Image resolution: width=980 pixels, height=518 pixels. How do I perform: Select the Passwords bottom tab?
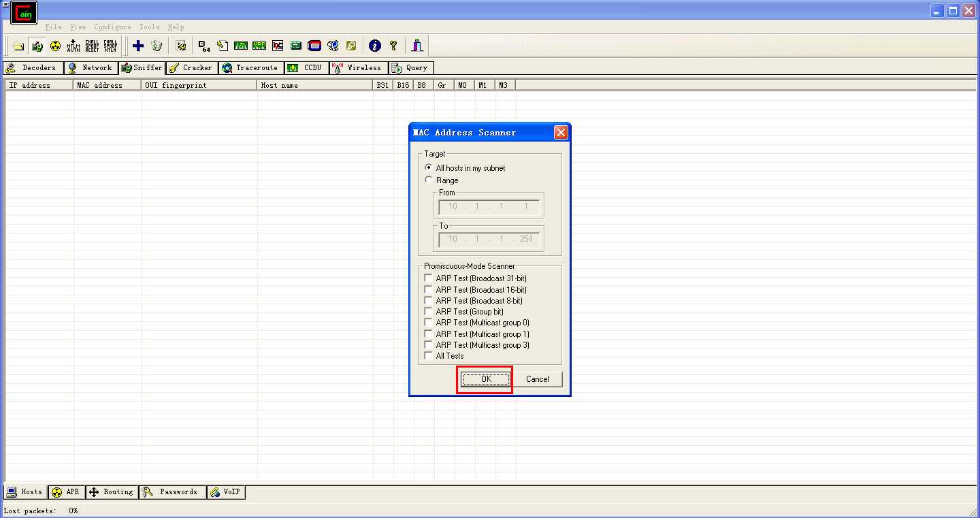(172, 492)
